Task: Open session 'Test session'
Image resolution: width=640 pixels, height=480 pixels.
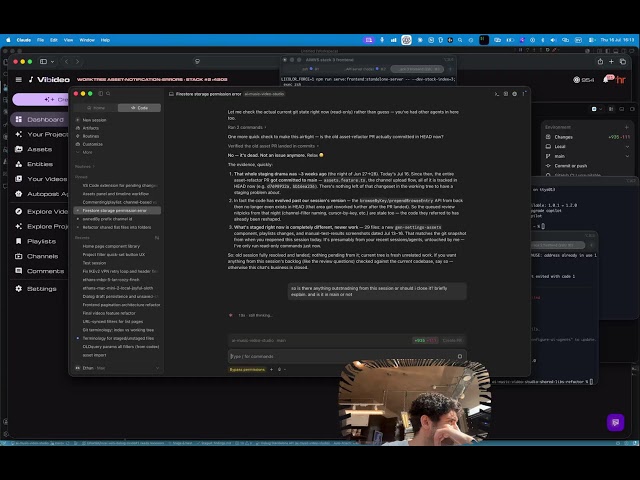Action: 118,263
